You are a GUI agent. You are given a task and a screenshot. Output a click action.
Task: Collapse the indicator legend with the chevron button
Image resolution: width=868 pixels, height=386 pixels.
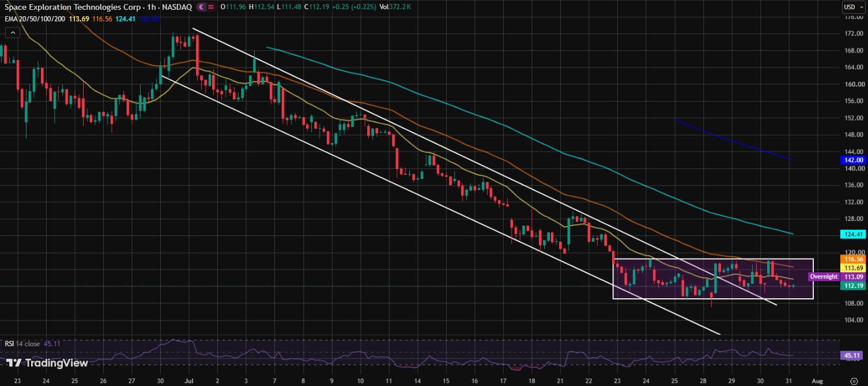(12, 32)
